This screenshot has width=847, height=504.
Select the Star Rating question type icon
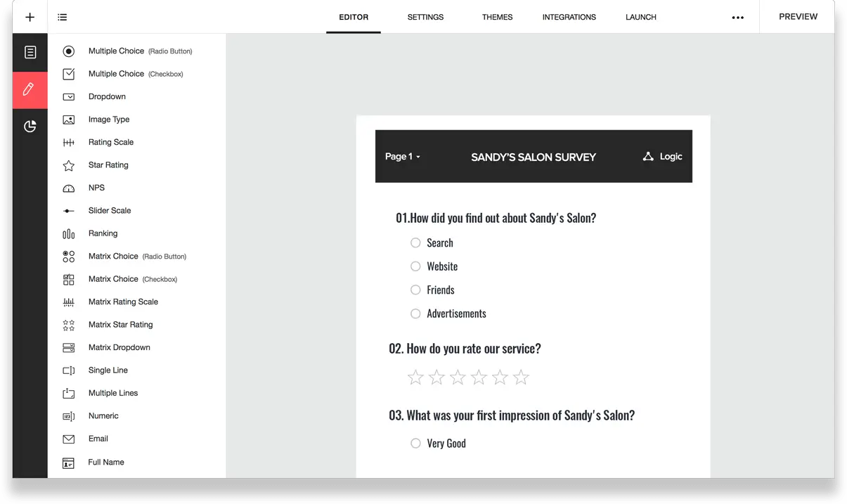click(x=68, y=164)
